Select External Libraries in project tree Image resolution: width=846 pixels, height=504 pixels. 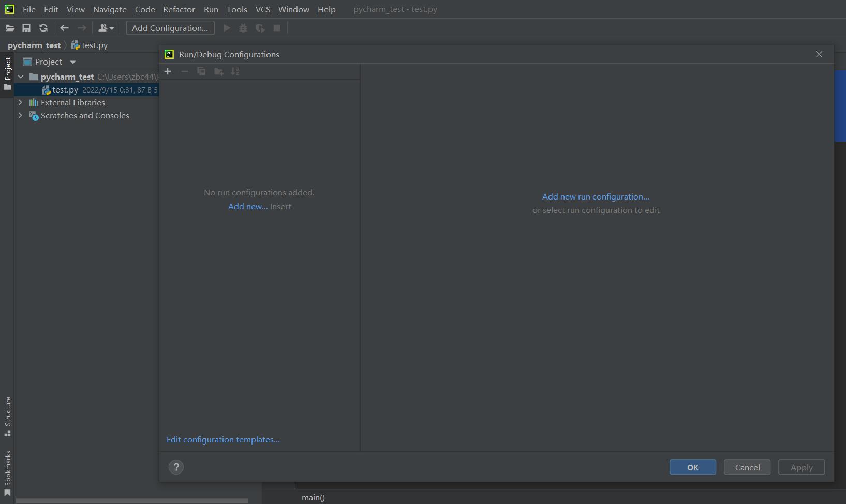point(73,102)
